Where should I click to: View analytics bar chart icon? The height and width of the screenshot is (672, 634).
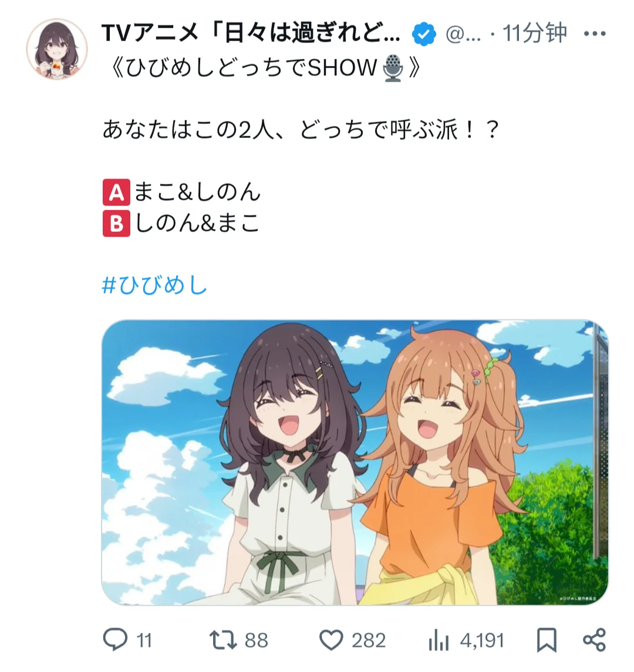coord(439,641)
